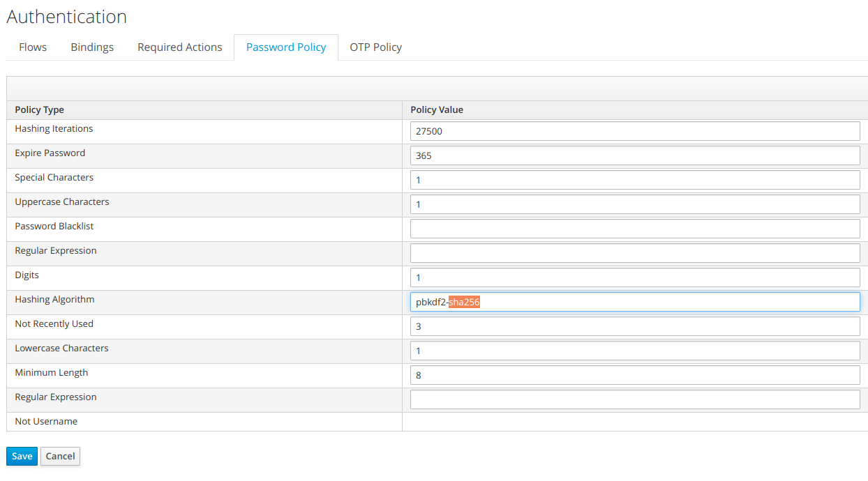
Task: Select the Digits policy value
Action: pos(635,277)
